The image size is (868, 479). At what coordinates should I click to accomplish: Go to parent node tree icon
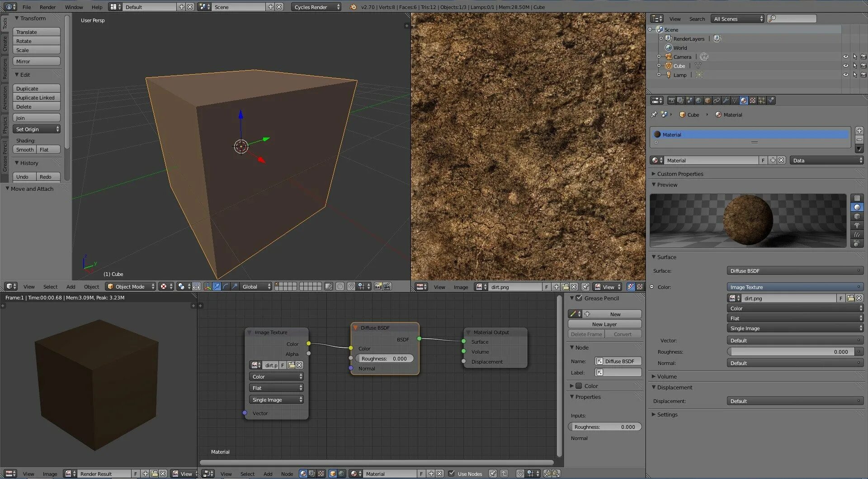[x=504, y=474]
